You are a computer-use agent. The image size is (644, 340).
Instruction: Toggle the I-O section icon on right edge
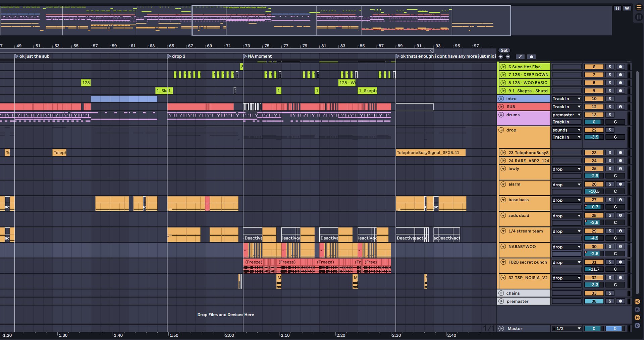[637, 301]
